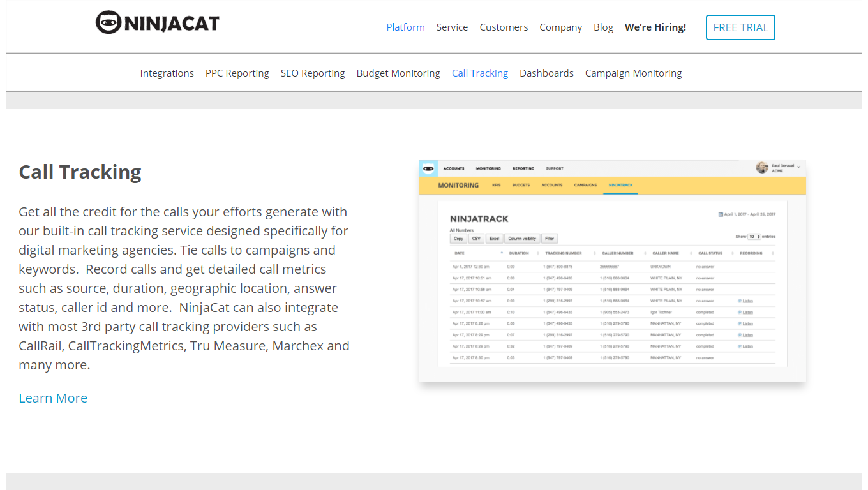Follow the Learn More link about Call Tracking
Image resolution: width=868 pixels, height=490 pixels.
click(x=53, y=397)
